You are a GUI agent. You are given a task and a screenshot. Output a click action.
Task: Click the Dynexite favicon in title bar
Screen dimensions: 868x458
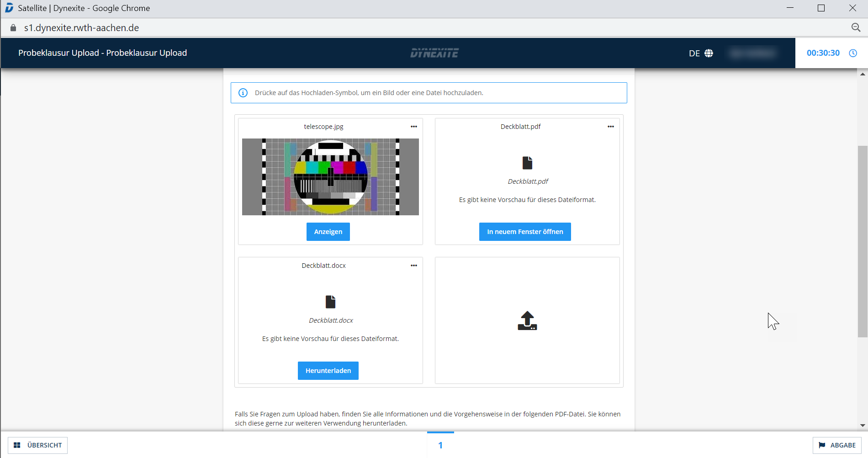pos(9,8)
